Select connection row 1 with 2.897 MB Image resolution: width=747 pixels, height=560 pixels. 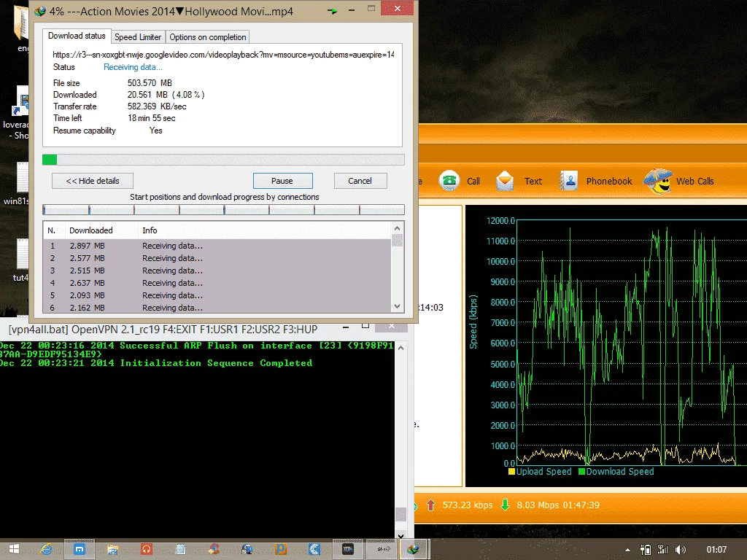[x=217, y=246]
